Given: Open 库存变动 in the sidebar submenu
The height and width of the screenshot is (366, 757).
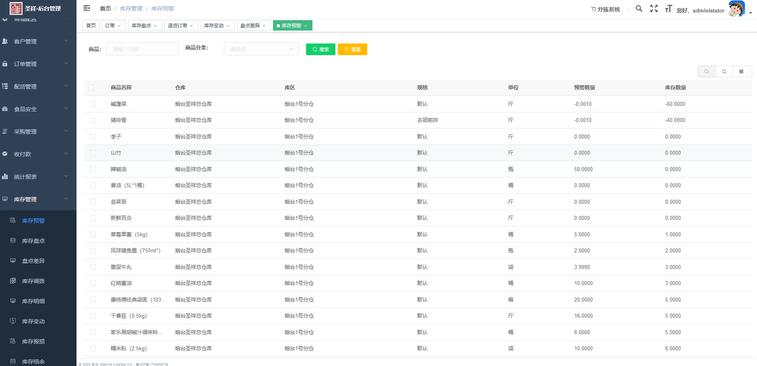Looking at the screenshot, I should tap(33, 321).
